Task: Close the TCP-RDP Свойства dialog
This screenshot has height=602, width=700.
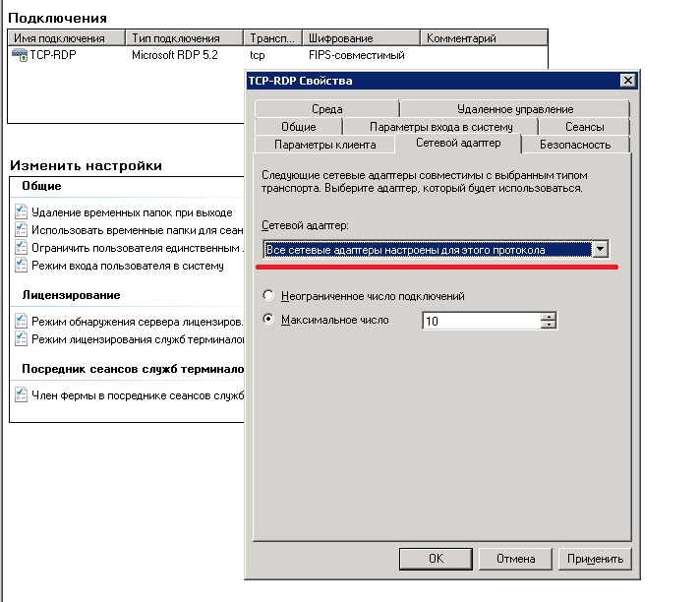Action: coord(627,81)
